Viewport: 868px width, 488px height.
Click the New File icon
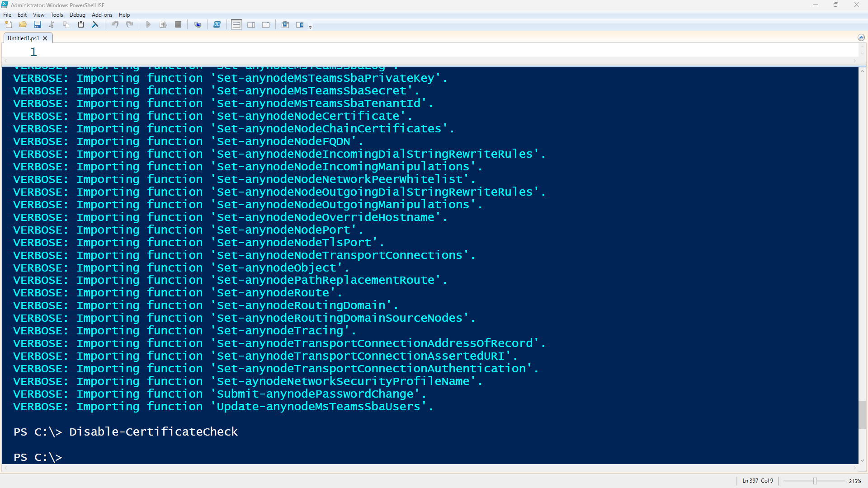coord(9,24)
